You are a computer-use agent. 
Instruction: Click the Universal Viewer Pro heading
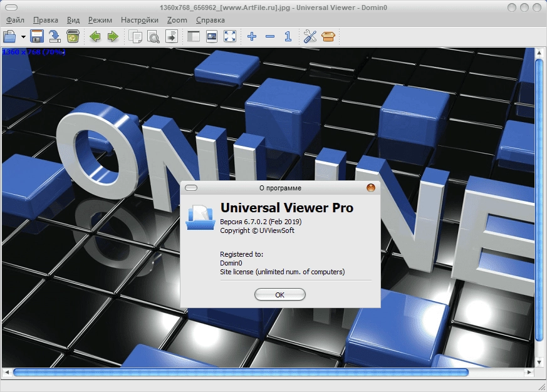pyautogui.click(x=287, y=208)
